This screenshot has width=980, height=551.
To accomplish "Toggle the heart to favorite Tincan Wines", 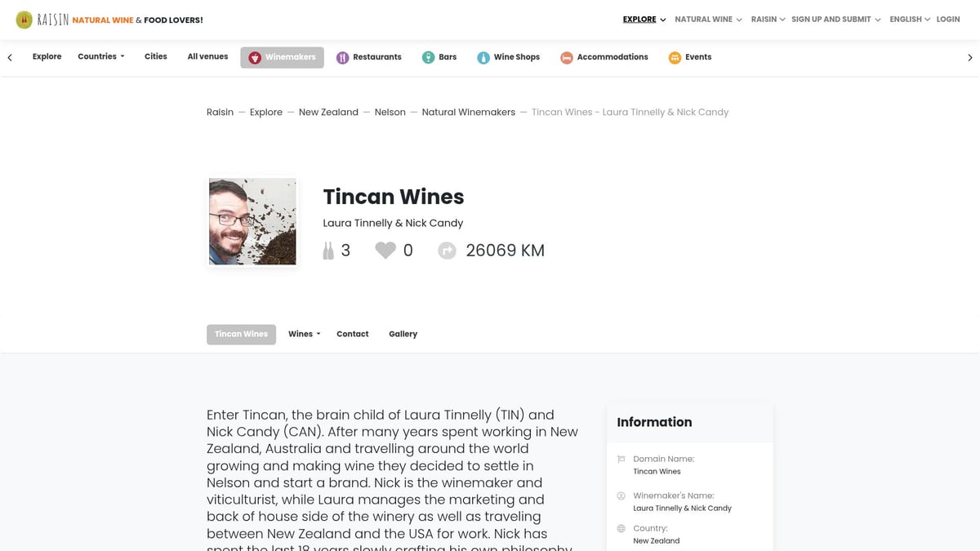I will (385, 250).
